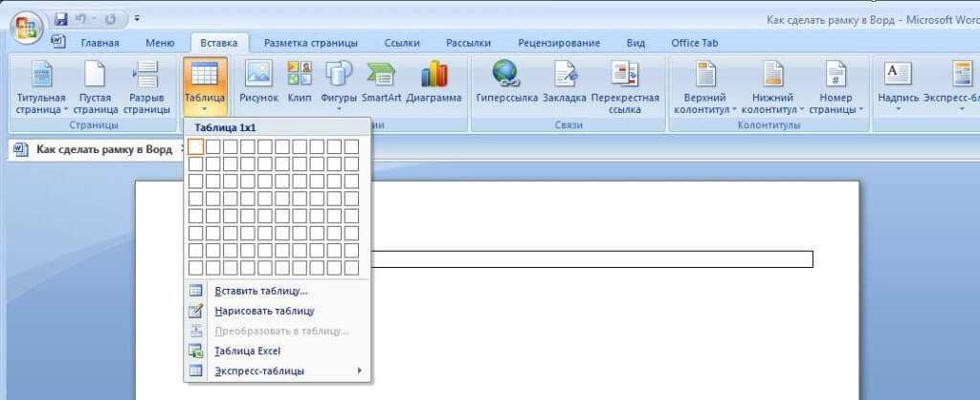This screenshot has height=400, width=980.
Task: Insert a Разрыв страницы page break
Action: tap(146, 87)
